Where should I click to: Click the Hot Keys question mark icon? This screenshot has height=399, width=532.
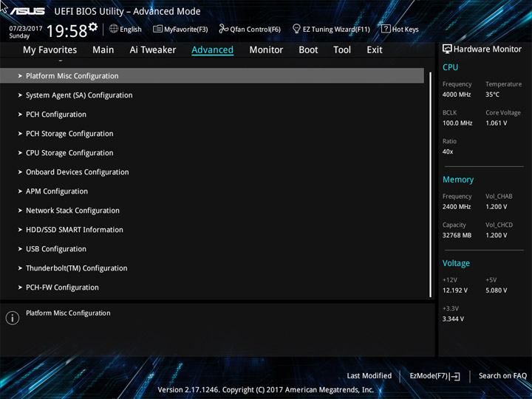[386, 29]
